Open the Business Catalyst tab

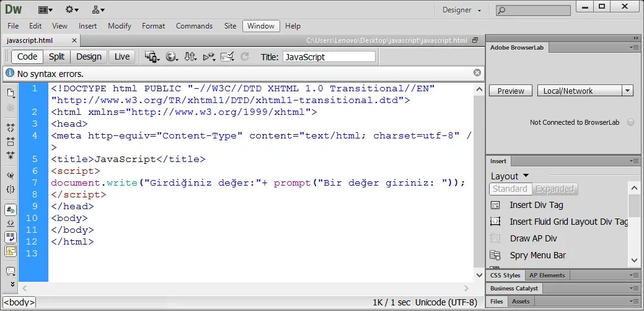coord(514,289)
